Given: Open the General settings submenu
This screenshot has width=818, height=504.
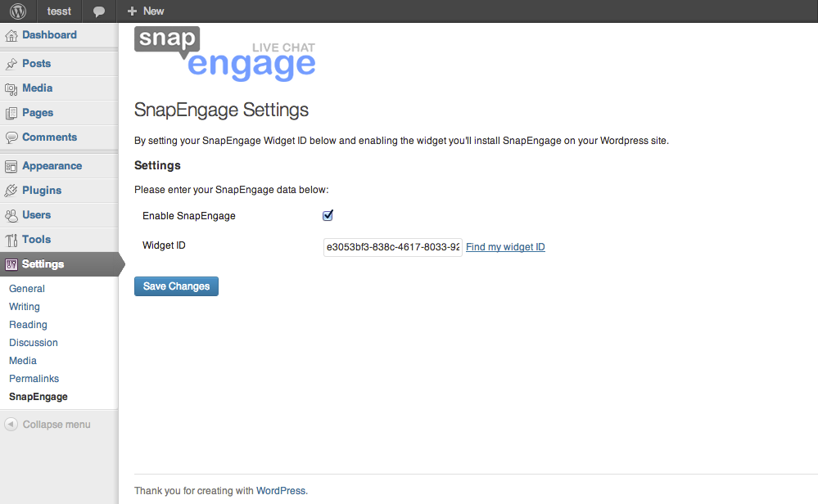Looking at the screenshot, I should tap(26, 289).
